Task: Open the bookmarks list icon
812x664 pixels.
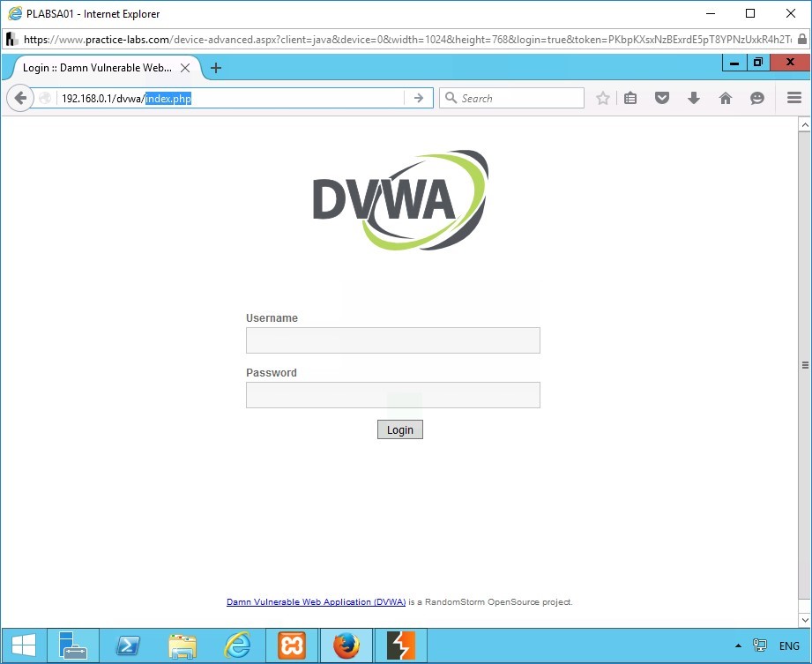Action: [x=630, y=99]
